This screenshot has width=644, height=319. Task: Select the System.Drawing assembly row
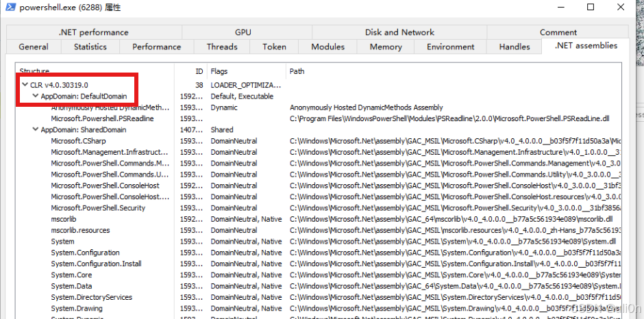[x=319, y=308]
